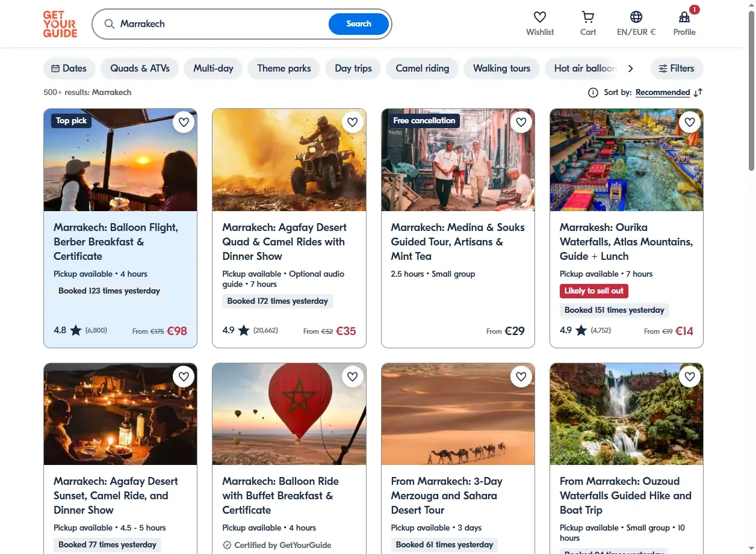The height and width of the screenshot is (554, 756).
Task: Open the Dates filter picker
Action: click(x=69, y=69)
